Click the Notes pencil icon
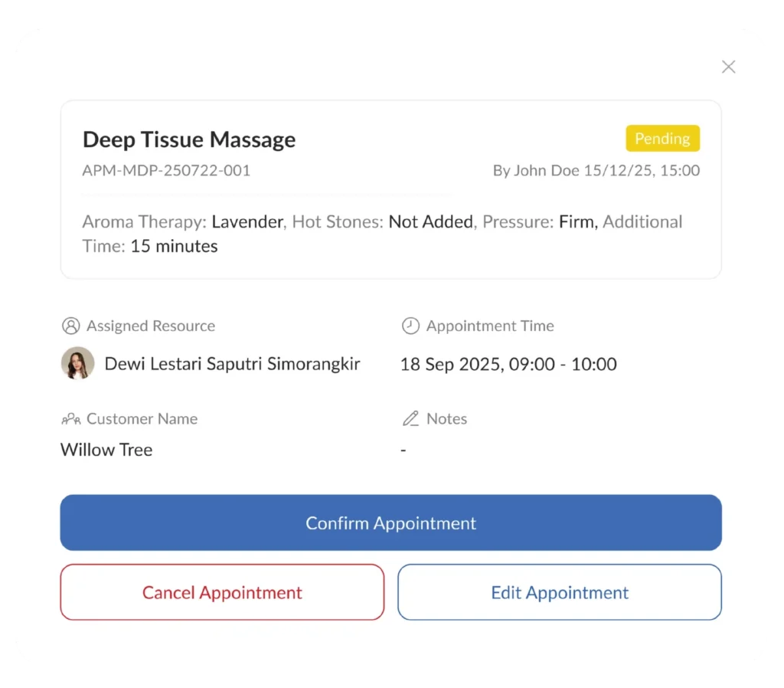 (410, 418)
